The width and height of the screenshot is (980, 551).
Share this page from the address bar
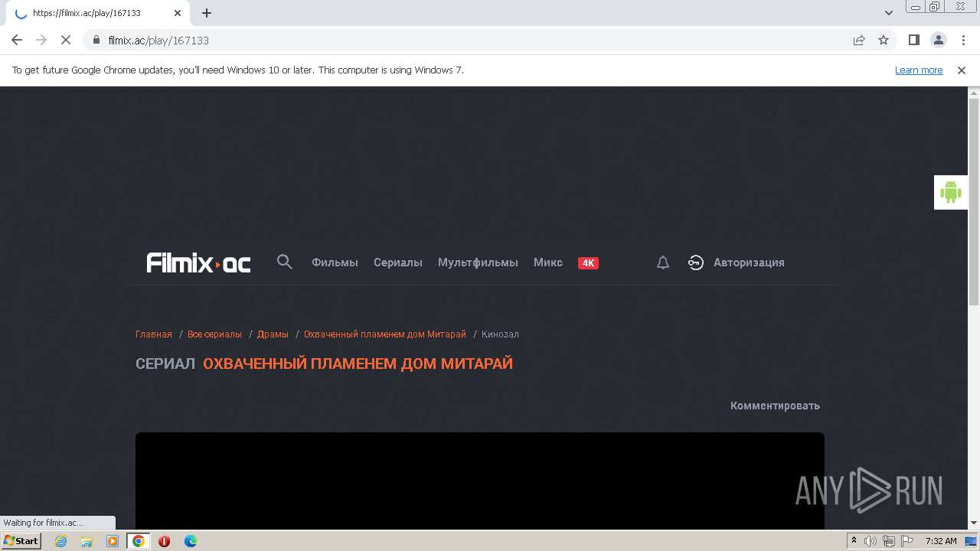pos(859,40)
